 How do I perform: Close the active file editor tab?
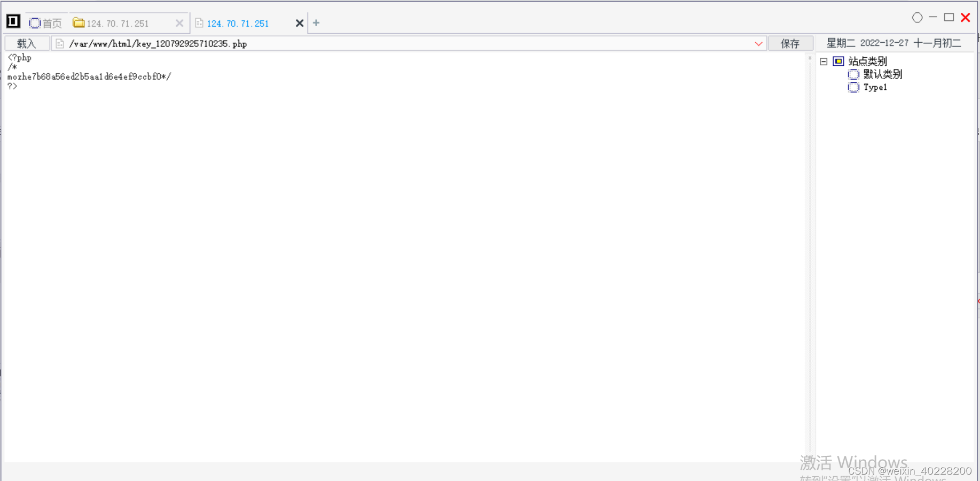tap(300, 23)
